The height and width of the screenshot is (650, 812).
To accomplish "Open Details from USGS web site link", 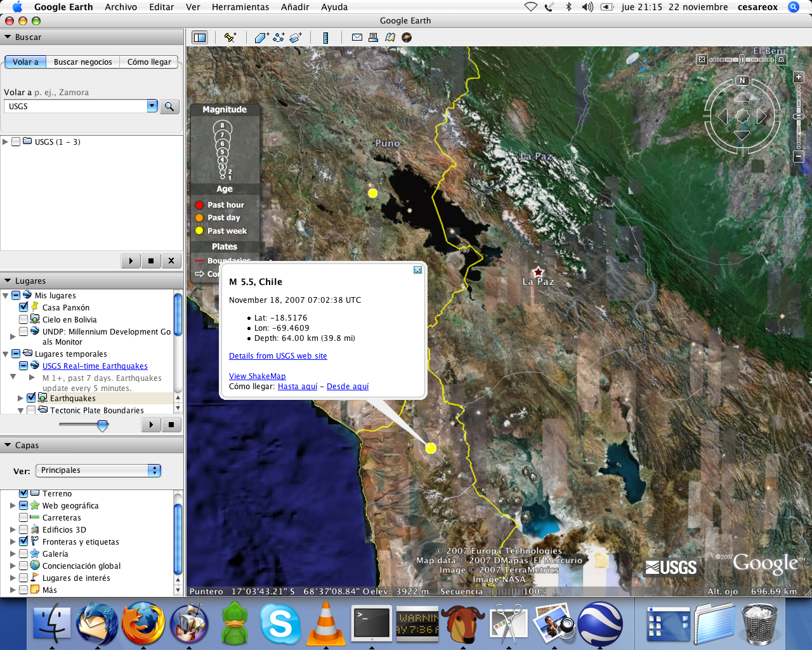I will [x=278, y=356].
